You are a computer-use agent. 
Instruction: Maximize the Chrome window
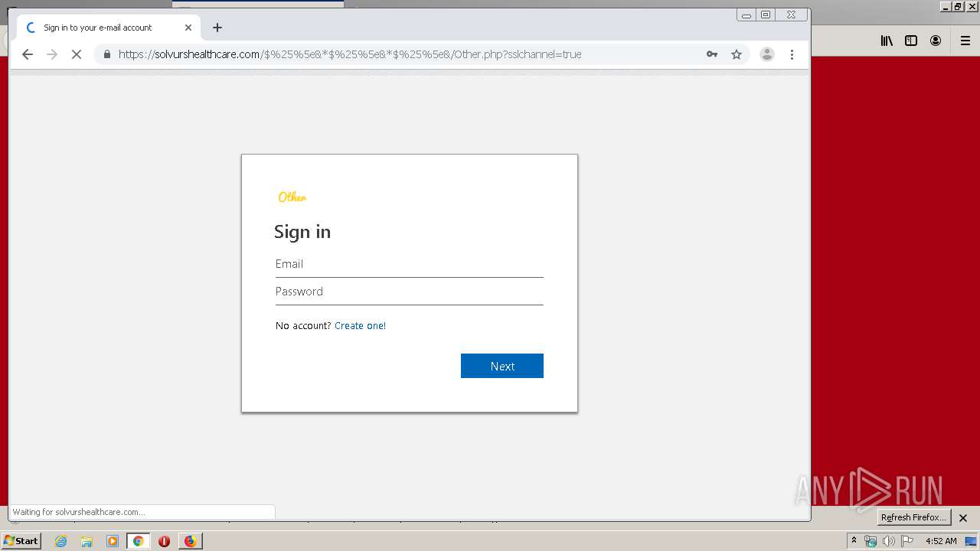point(766,15)
